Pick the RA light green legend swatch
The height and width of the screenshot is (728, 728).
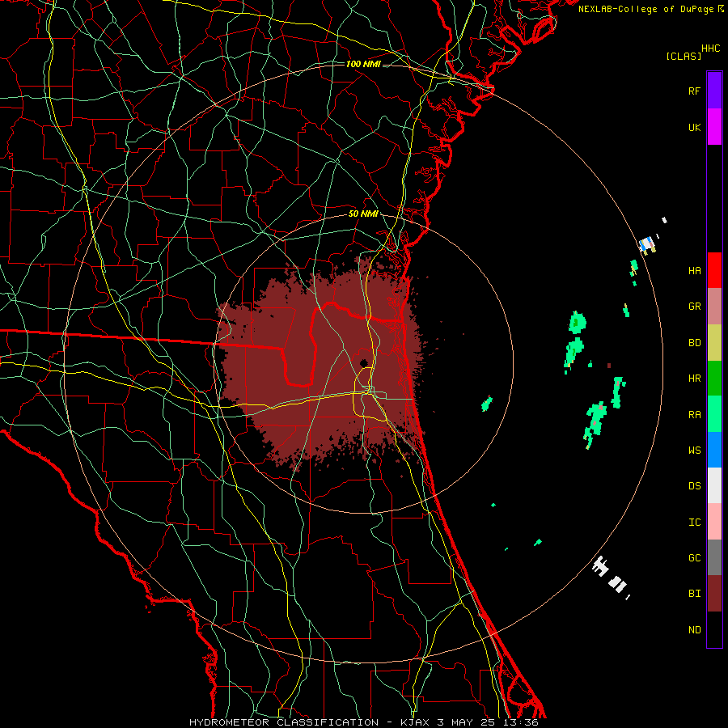click(714, 414)
